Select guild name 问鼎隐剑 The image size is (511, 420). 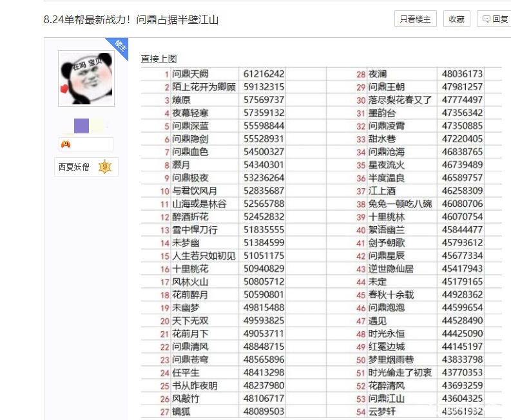tap(190, 139)
